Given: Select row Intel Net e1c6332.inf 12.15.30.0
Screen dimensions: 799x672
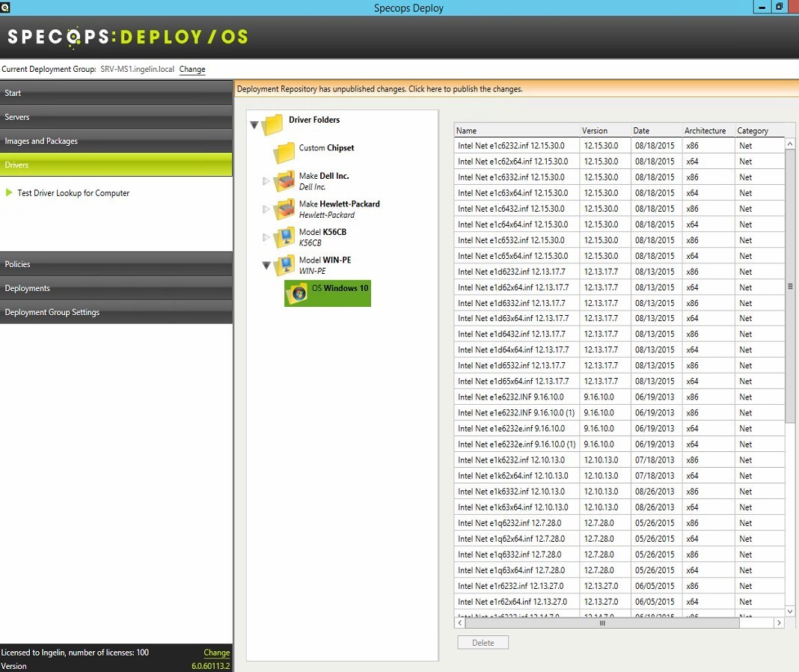Looking at the screenshot, I should pos(619,177).
